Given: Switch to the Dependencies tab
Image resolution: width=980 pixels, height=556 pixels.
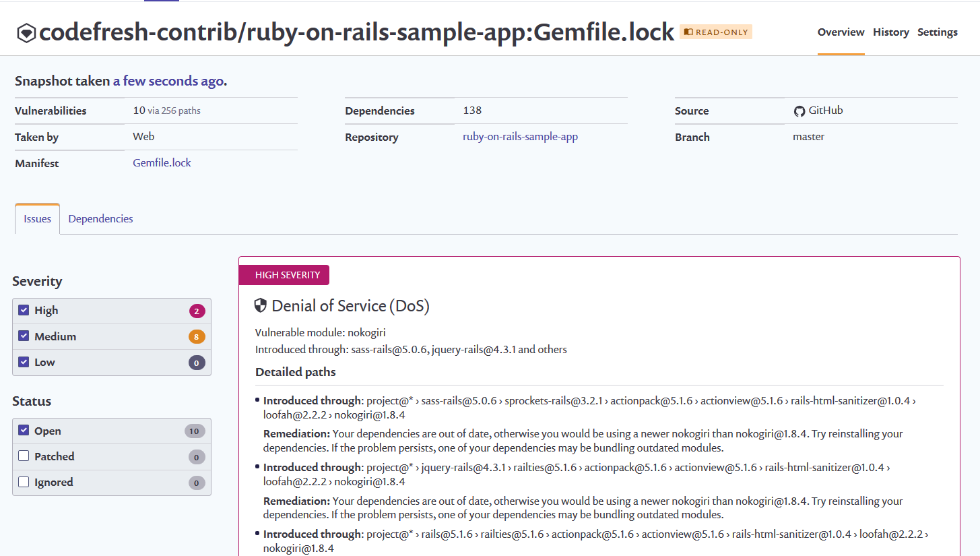Looking at the screenshot, I should coord(100,219).
